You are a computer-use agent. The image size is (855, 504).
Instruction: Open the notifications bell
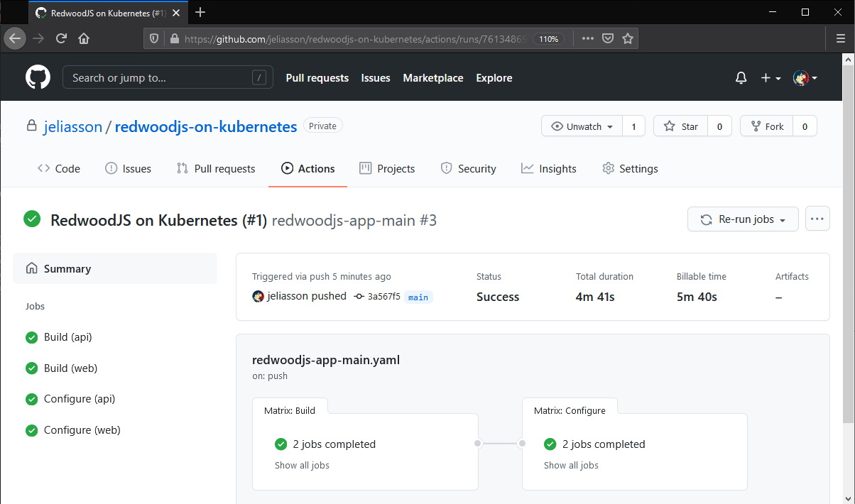point(741,78)
